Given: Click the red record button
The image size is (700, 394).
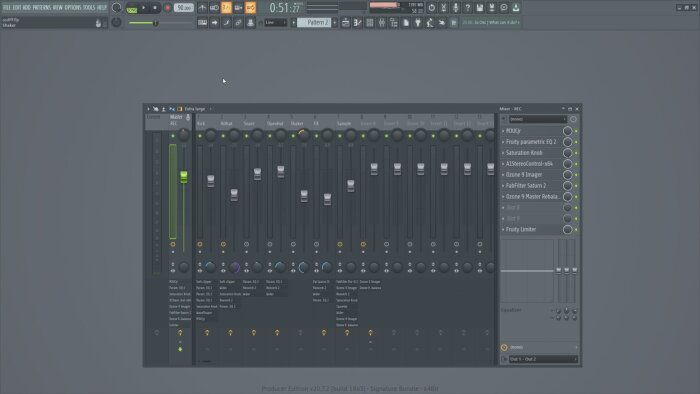Looking at the screenshot, I should pos(168,8).
